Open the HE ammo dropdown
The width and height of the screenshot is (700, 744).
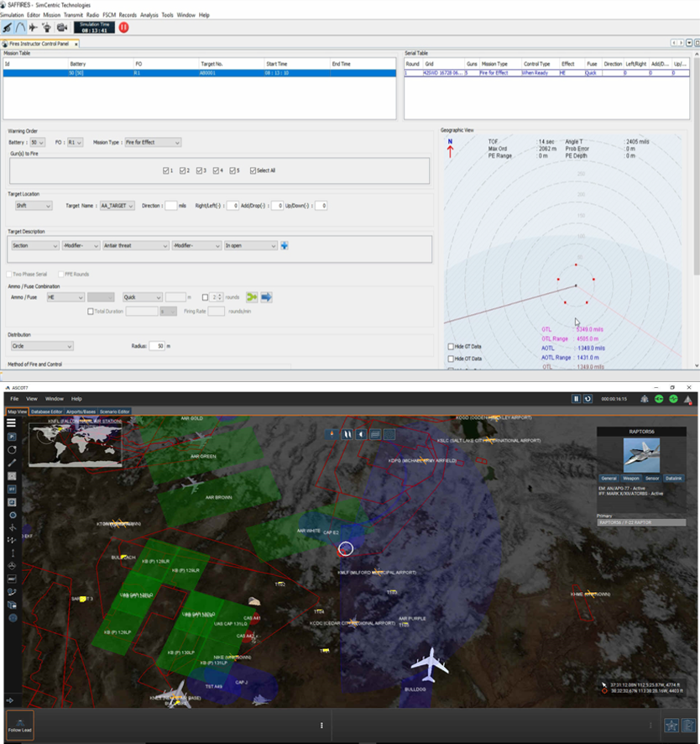pyautogui.click(x=65, y=297)
